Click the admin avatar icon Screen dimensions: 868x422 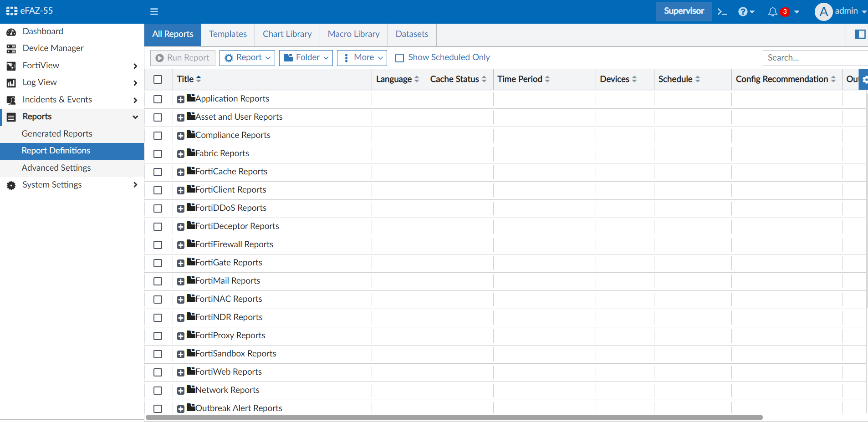click(823, 12)
